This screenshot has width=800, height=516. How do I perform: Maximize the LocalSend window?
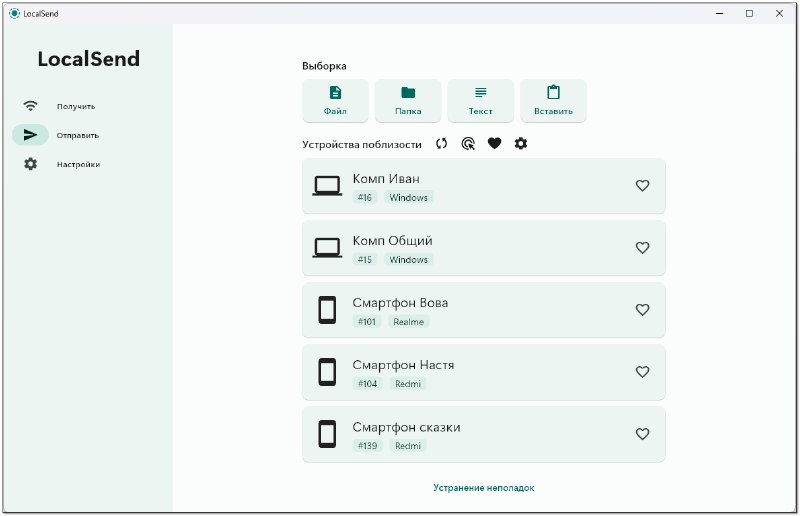tap(749, 13)
